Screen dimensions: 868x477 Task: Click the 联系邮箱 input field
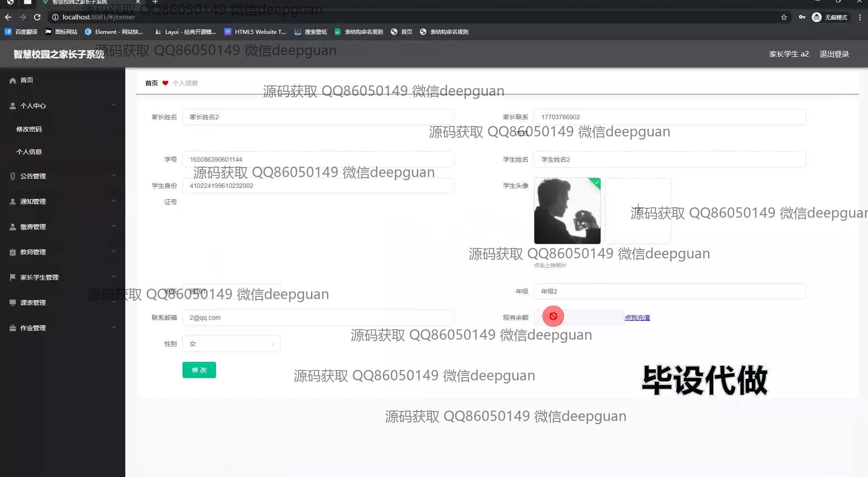tap(318, 318)
